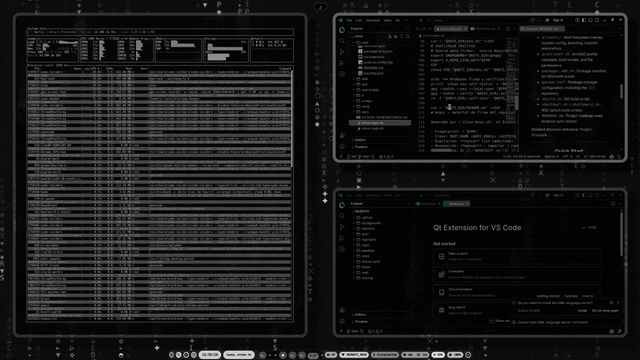The width and height of the screenshot is (640, 360).
Task: Click power icon at end of bottom bar
Action: pyautogui.click(x=468, y=355)
